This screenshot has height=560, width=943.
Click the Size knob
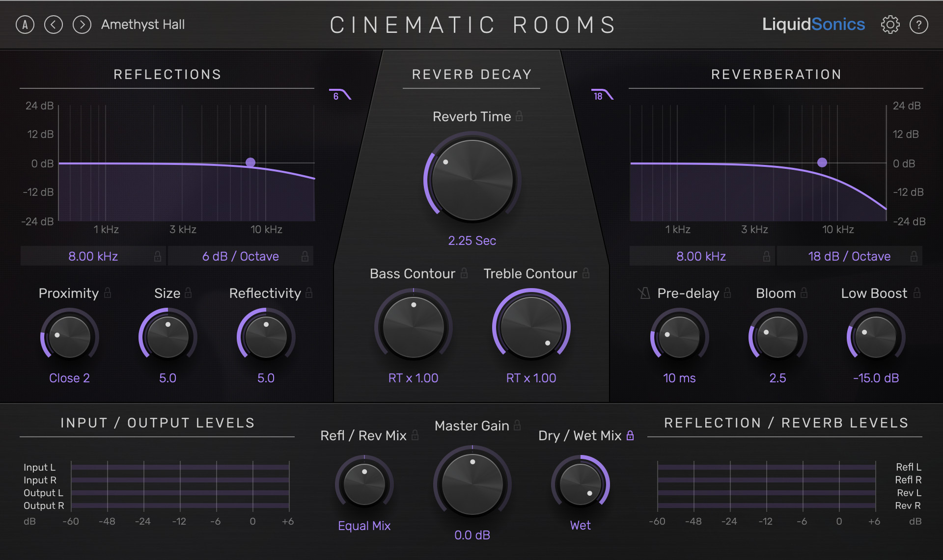click(168, 337)
